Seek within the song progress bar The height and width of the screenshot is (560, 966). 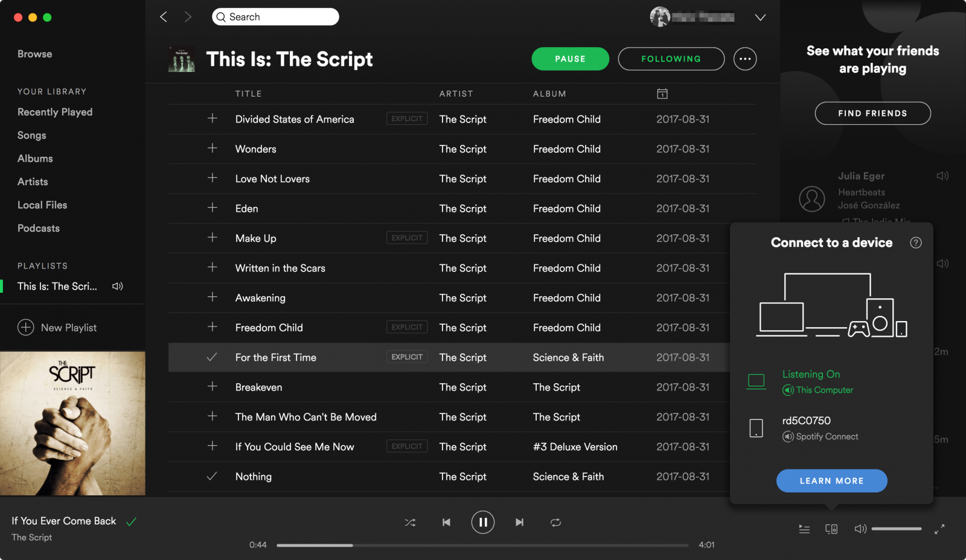pos(482,545)
